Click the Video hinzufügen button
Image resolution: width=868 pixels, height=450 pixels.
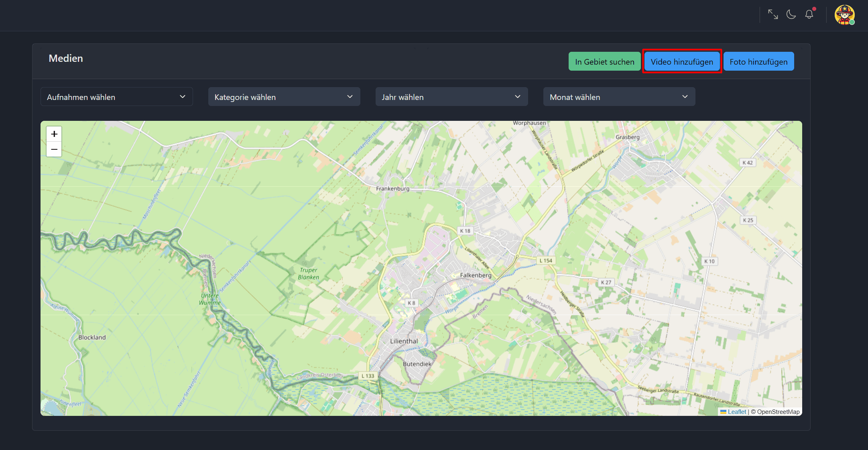click(x=682, y=61)
